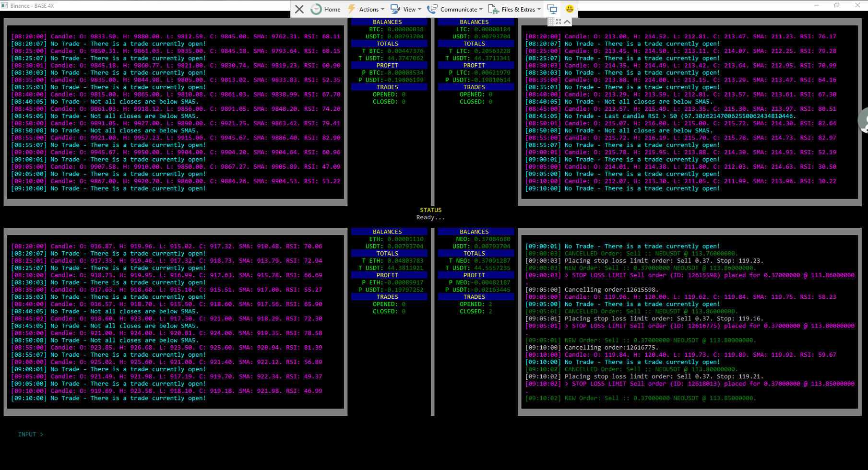Click the candle row with O: 916.87

click(166, 246)
